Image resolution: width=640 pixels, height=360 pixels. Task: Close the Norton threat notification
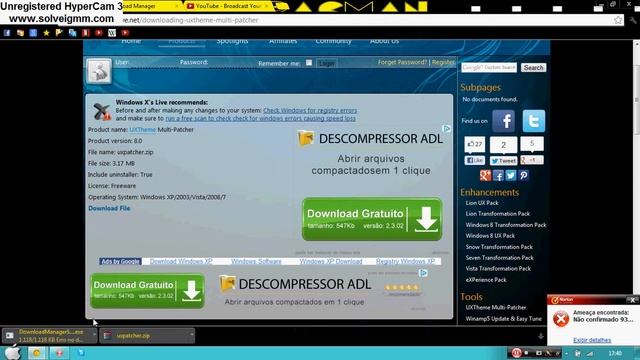[632, 300]
